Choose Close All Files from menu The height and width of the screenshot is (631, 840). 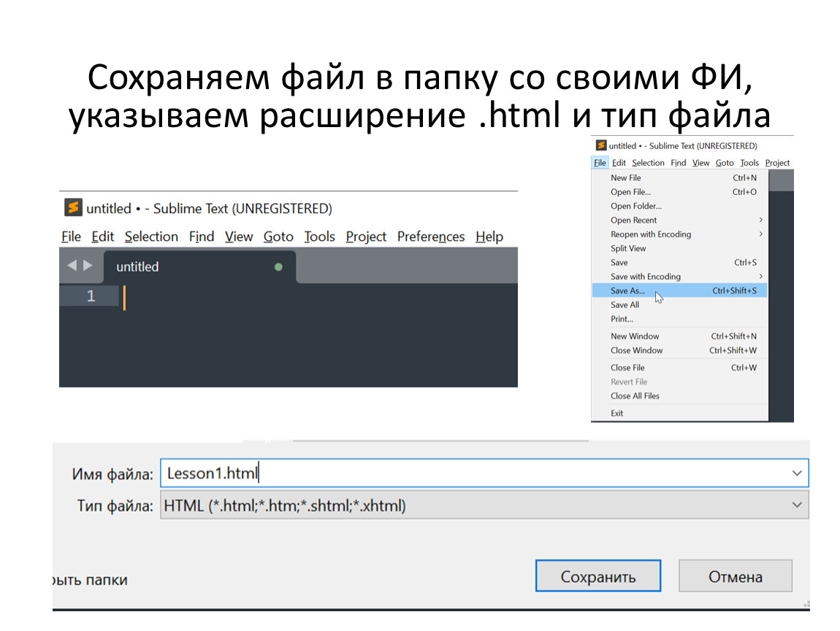click(x=635, y=396)
